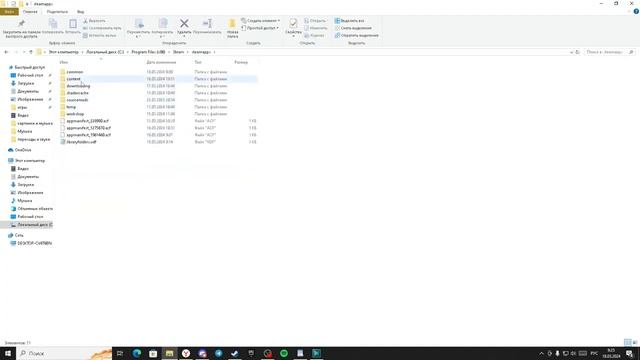Sort by the Размер (Size) column header

[x=241, y=62]
